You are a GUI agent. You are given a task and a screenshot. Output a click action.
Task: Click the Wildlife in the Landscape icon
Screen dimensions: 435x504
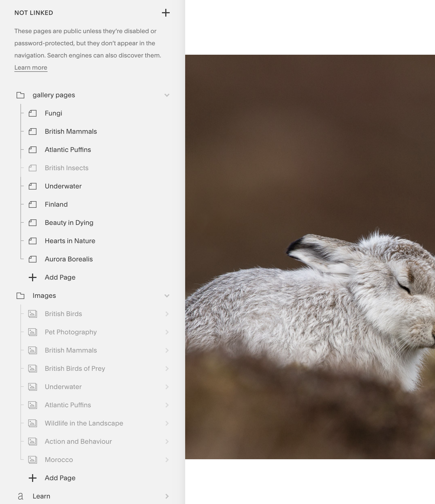tap(33, 423)
